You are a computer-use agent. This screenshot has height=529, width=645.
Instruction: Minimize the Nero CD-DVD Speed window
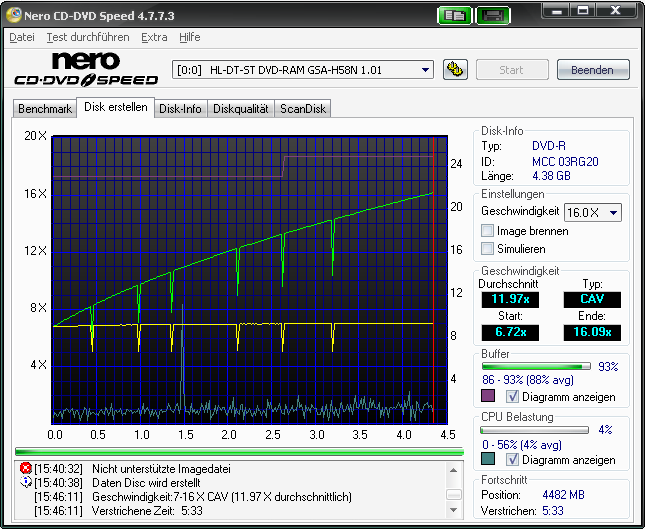557,11
